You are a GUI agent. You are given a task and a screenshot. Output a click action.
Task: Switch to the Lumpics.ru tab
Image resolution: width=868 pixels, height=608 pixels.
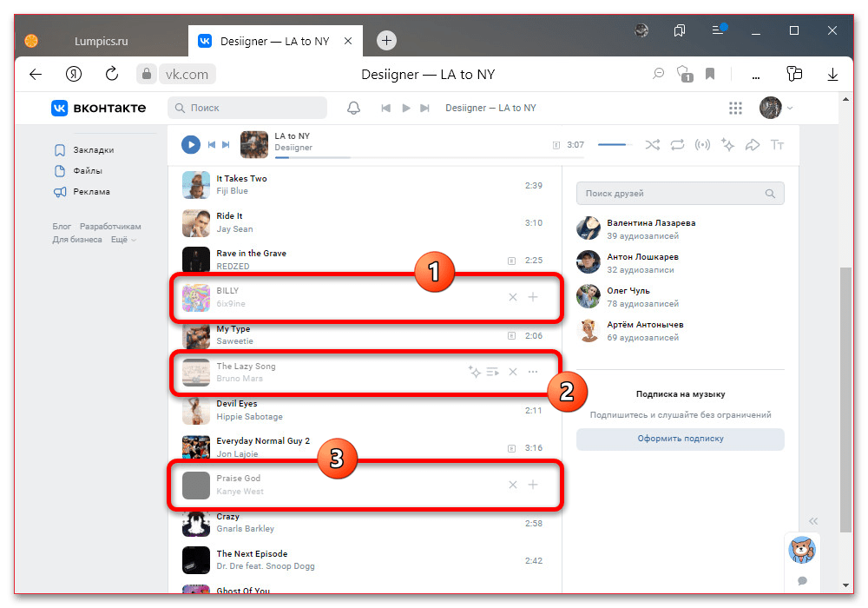click(x=101, y=41)
